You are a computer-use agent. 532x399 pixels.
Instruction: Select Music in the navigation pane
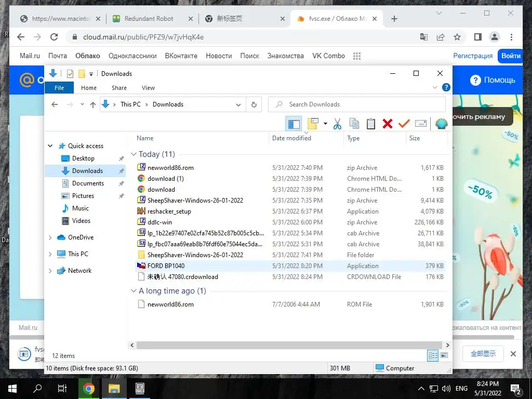point(81,208)
